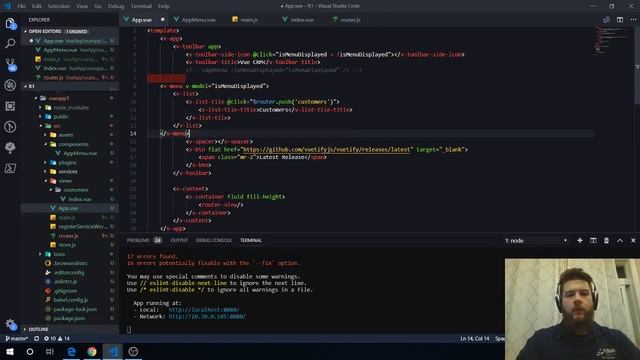
Task: Click the editor minimap preview
Action: pyautogui.click(x=612, y=41)
